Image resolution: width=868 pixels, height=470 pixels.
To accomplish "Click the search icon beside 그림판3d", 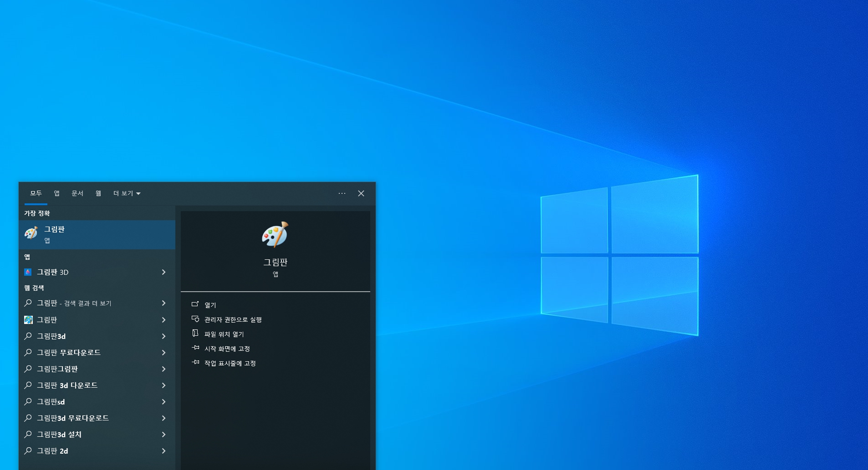I will coord(28,336).
